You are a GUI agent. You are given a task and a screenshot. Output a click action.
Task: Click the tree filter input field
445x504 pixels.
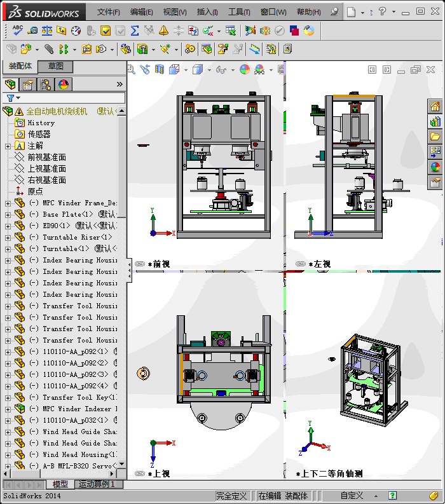click(64, 98)
